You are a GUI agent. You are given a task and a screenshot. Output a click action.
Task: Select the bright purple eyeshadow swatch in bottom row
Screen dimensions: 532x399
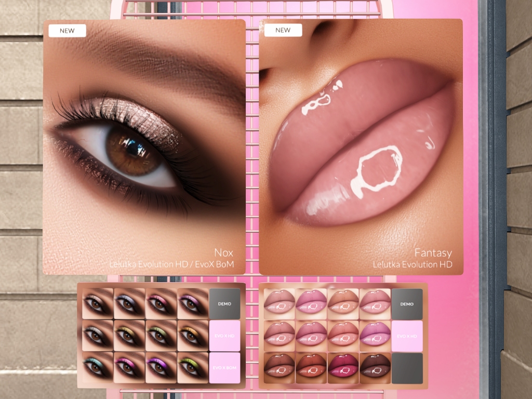coord(161,368)
